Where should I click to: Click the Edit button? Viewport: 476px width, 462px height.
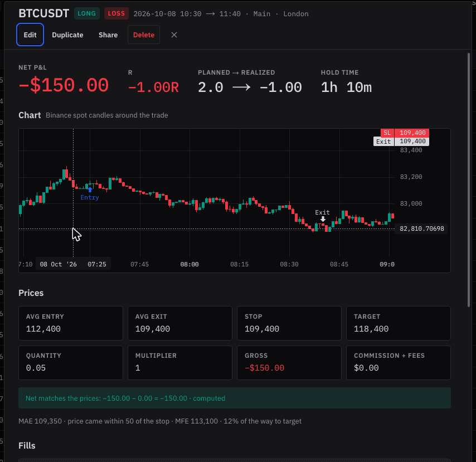pos(30,35)
